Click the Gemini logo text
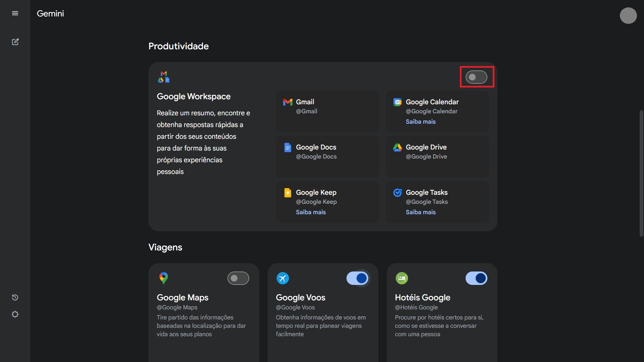The image size is (644, 362). (x=50, y=13)
